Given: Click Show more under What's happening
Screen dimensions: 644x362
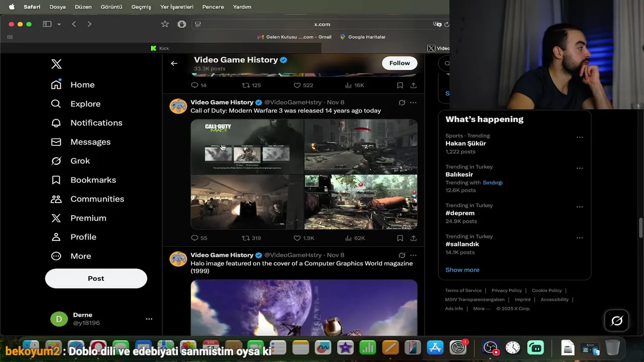Looking at the screenshot, I should tap(462, 270).
